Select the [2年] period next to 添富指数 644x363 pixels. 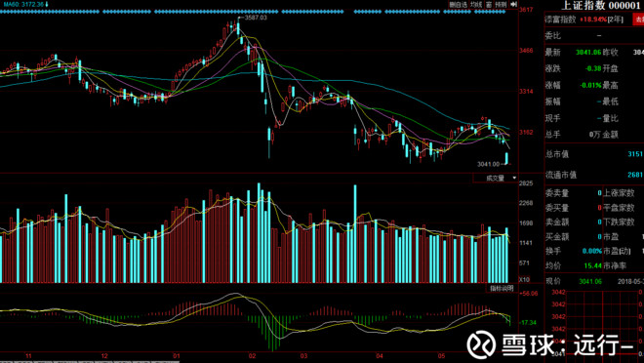(616, 20)
